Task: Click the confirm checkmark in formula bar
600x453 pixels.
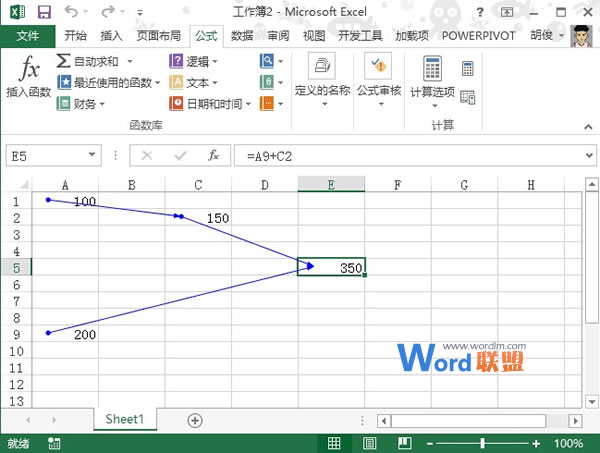Action: [x=180, y=155]
